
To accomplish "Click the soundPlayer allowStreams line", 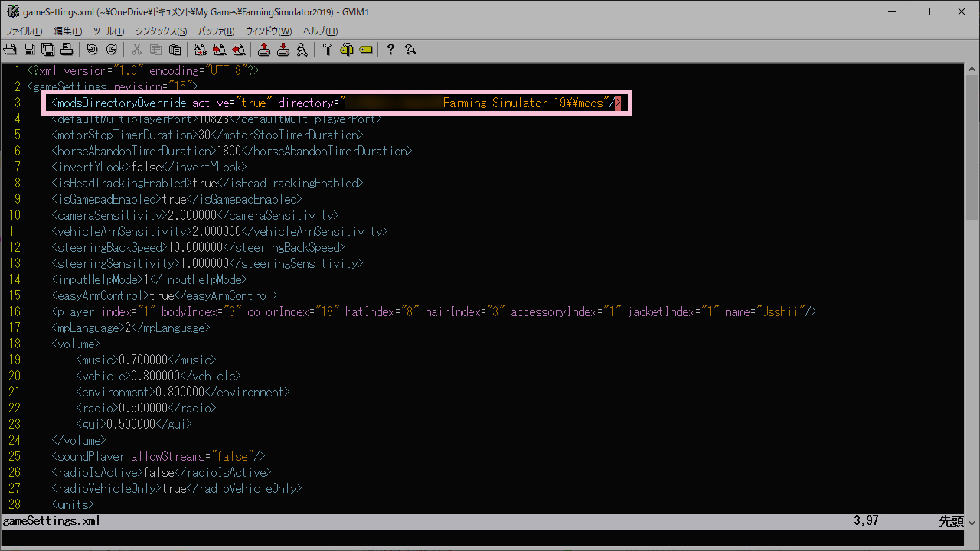I will 158,456.
